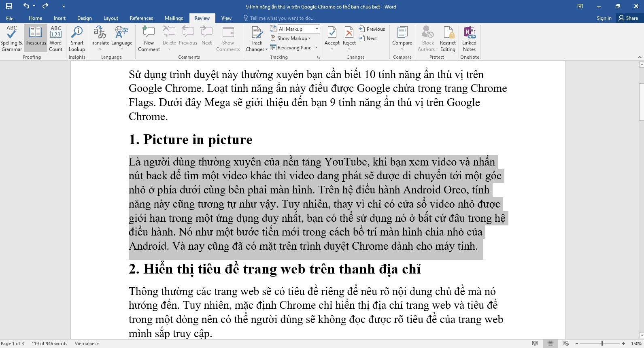Collapse the ribbon
Screen dimensions: 644x348
[640, 57]
